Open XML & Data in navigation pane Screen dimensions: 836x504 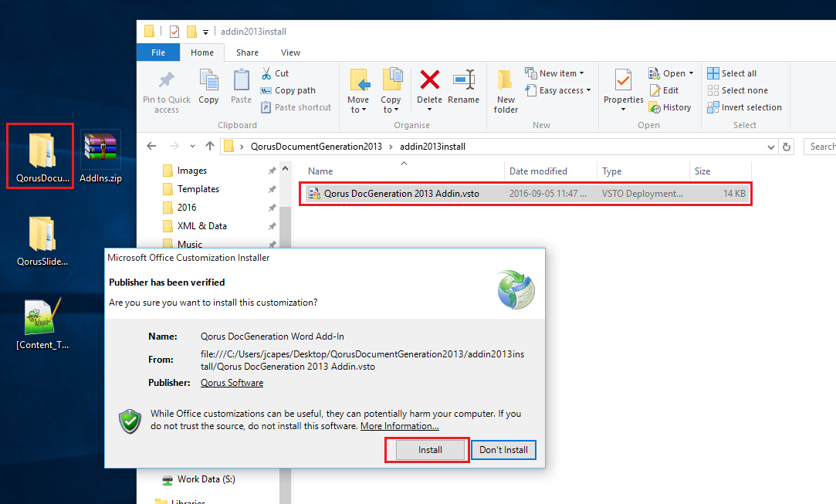202,226
